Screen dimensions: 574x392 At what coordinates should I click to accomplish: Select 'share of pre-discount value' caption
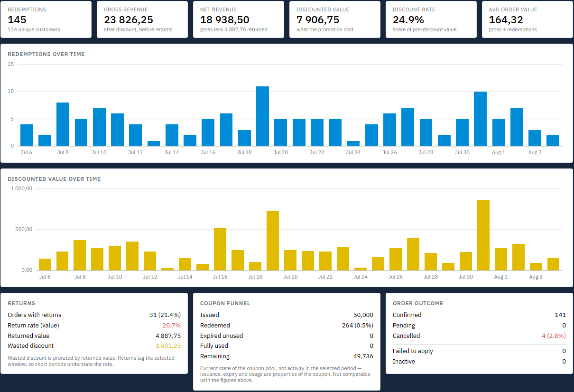(x=425, y=29)
